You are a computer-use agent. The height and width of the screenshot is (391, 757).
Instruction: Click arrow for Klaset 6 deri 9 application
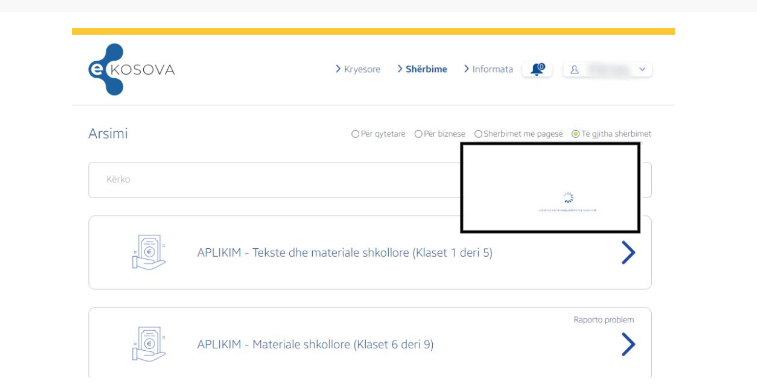628,344
